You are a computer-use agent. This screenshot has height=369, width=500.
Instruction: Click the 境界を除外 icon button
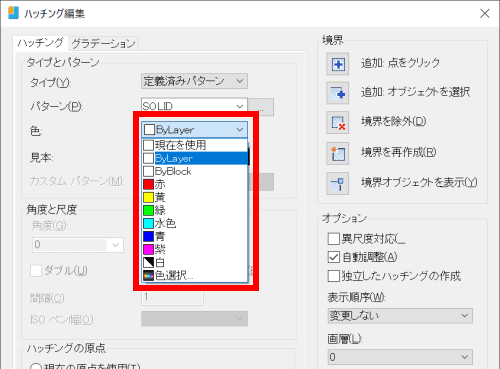click(338, 123)
